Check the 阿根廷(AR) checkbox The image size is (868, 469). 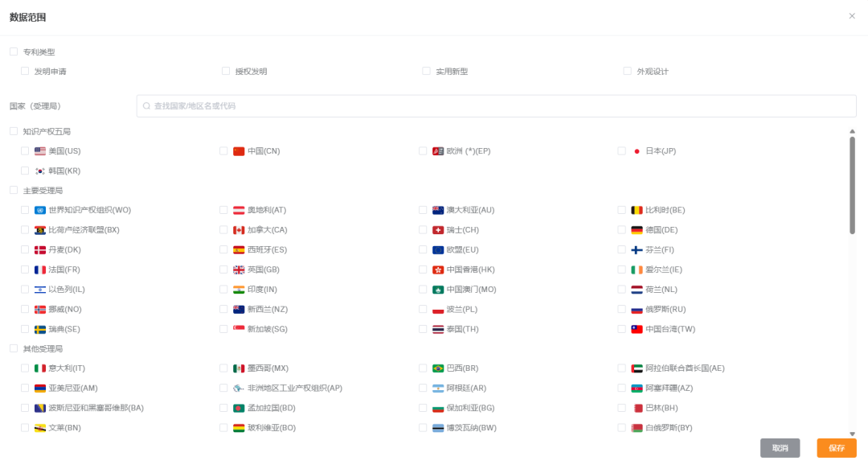click(x=423, y=388)
